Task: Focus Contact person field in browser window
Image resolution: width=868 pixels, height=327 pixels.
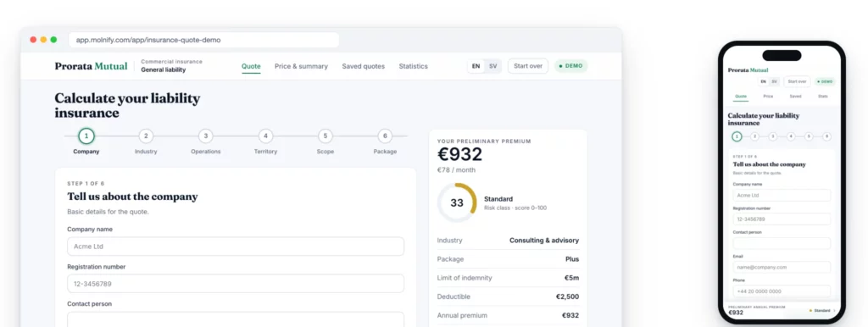Action: pos(236,319)
